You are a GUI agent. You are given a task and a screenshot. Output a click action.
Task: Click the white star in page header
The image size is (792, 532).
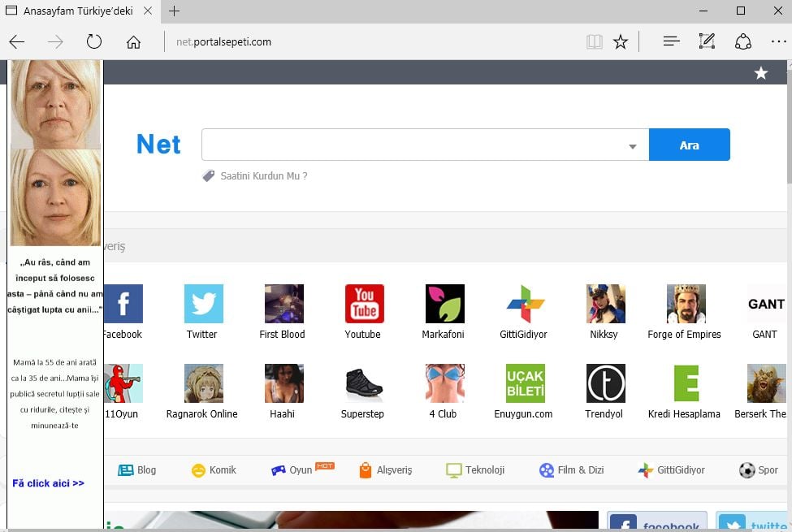click(x=760, y=73)
